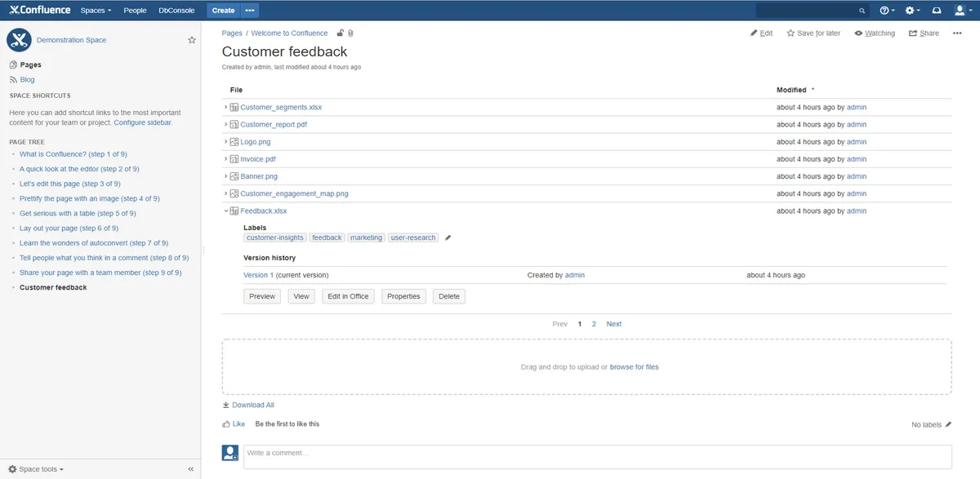
Task: Click the Like thumbs-up link
Action: coord(234,424)
